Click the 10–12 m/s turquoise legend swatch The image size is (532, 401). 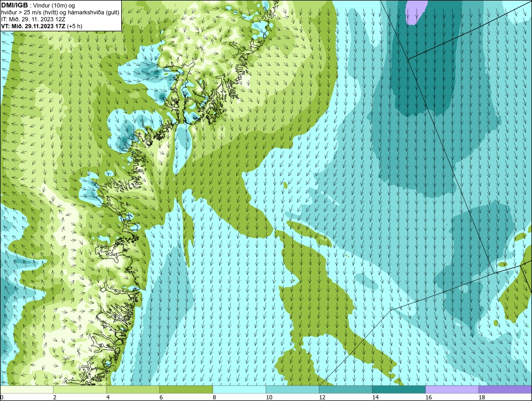[x=293, y=390]
